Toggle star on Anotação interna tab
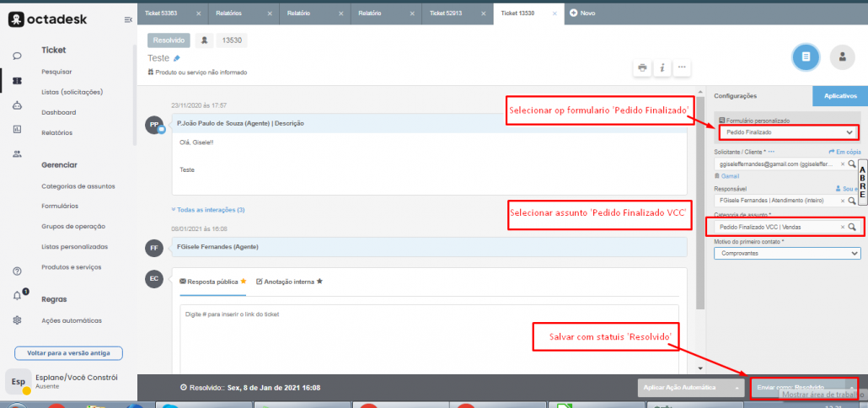868x408 pixels. coord(319,281)
